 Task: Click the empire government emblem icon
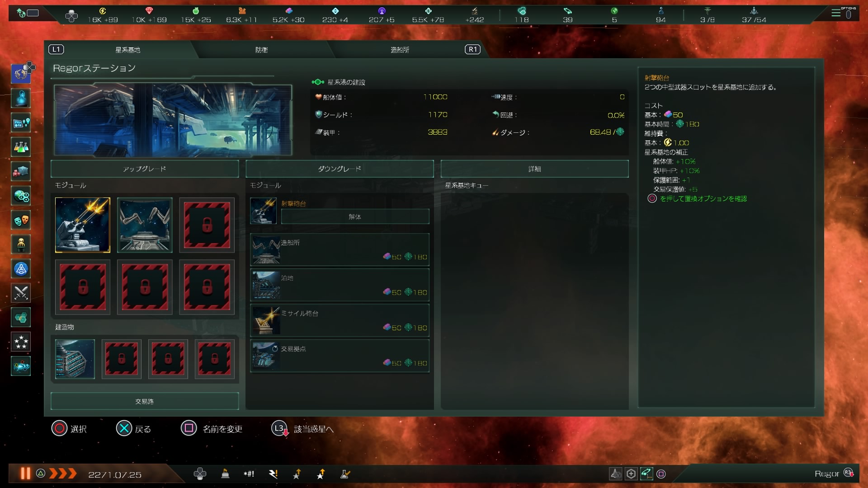(21, 74)
